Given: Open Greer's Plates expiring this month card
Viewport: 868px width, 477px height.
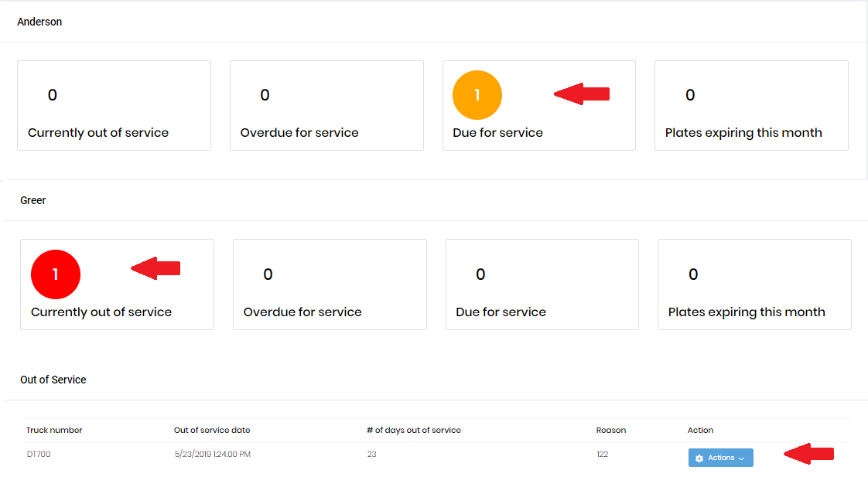Looking at the screenshot, I should pos(754,284).
